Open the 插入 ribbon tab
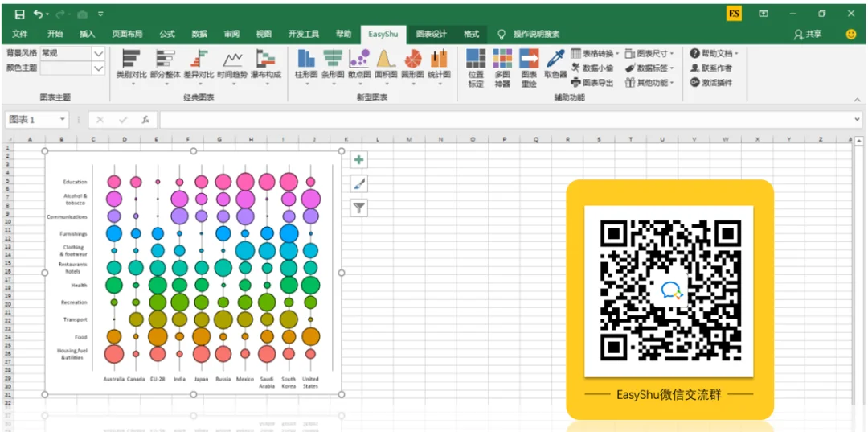This screenshot has height=432, width=868. 88,34
